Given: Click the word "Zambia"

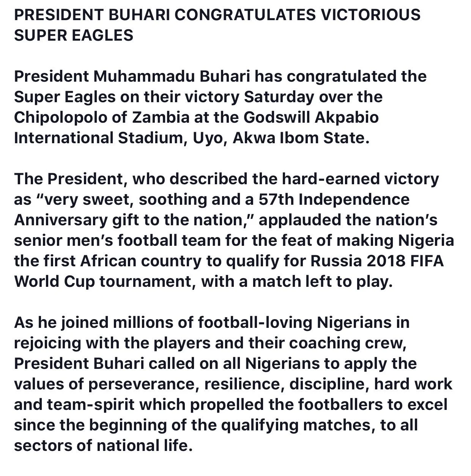Looking at the screenshot, I should [x=161, y=117].
